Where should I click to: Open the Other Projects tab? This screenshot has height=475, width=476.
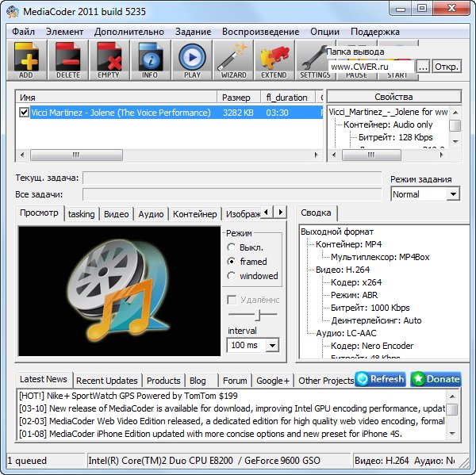pos(326,381)
